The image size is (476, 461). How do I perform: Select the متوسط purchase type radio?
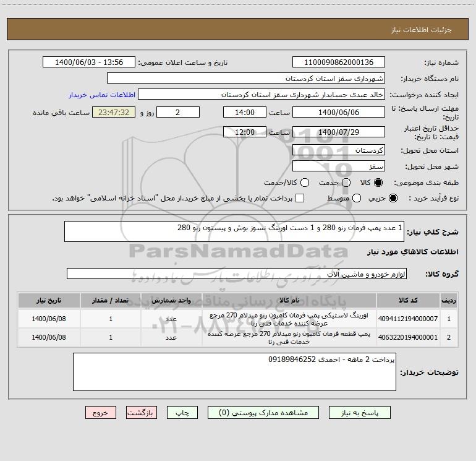(357, 198)
